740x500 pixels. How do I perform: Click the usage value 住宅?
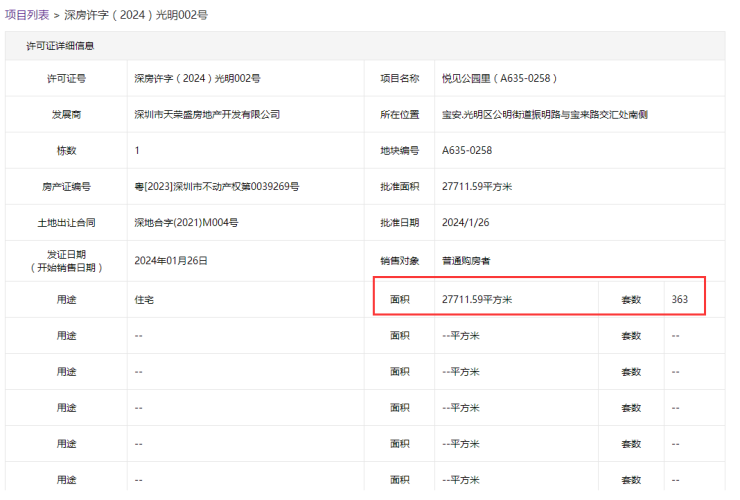pos(144,299)
